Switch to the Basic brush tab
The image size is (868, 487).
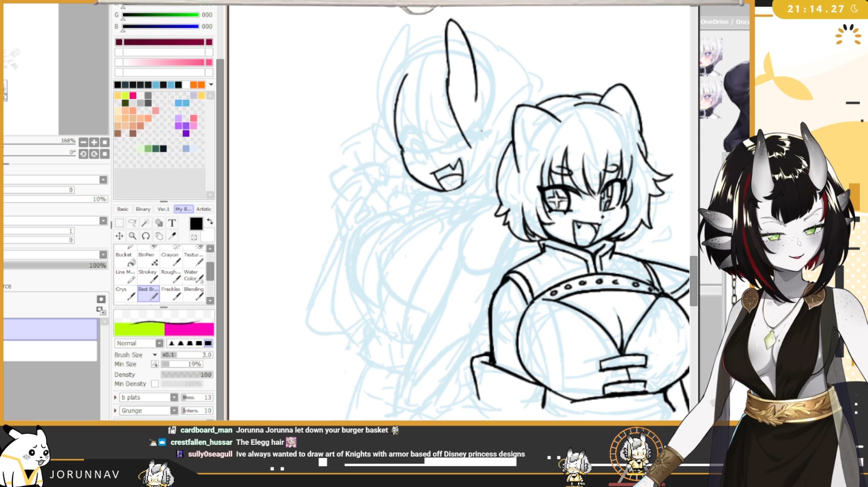point(123,209)
